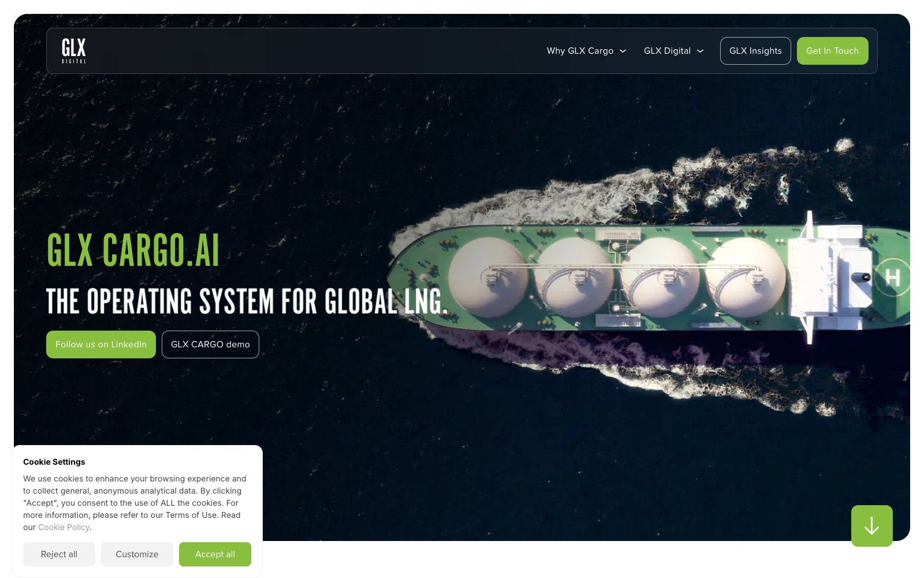Screen dimensions: 924x578
Task: Open the GLX CARGO demo
Action: point(210,344)
